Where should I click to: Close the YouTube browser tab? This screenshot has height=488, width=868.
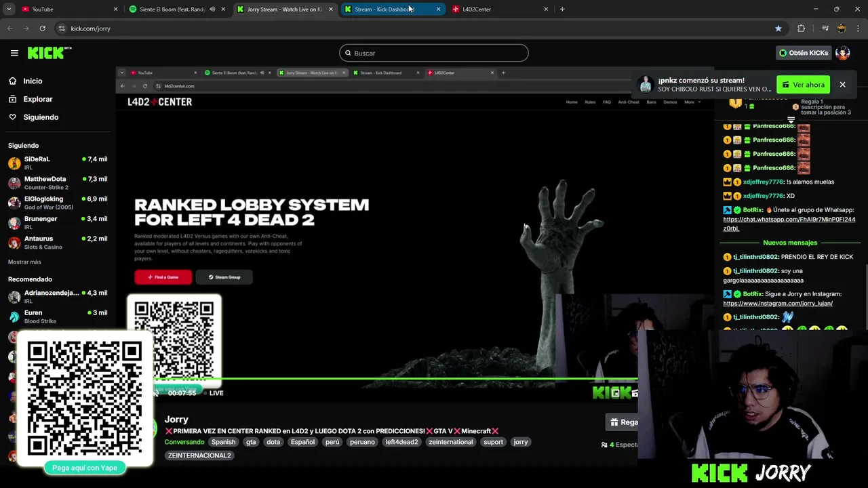point(115,9)
